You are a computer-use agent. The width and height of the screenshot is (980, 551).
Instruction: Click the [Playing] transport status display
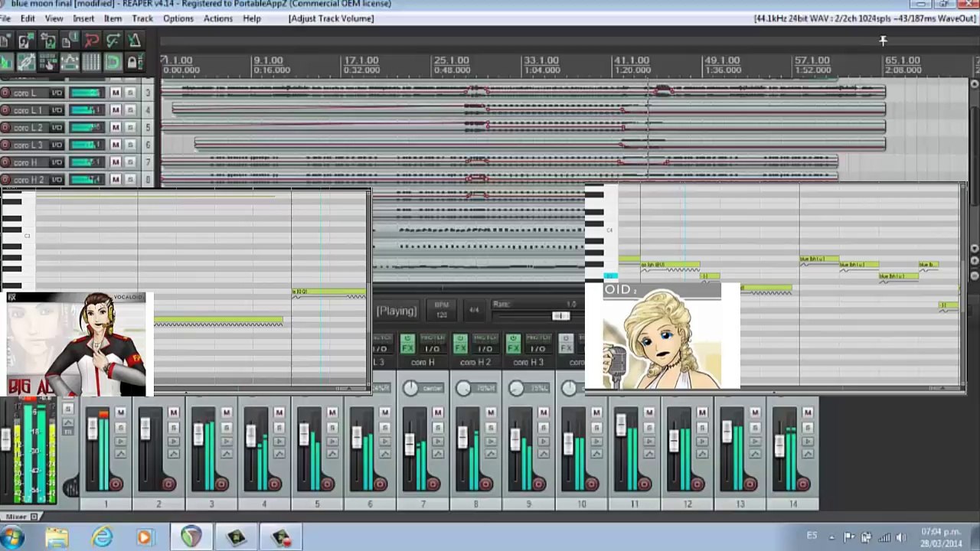[397, 311]
